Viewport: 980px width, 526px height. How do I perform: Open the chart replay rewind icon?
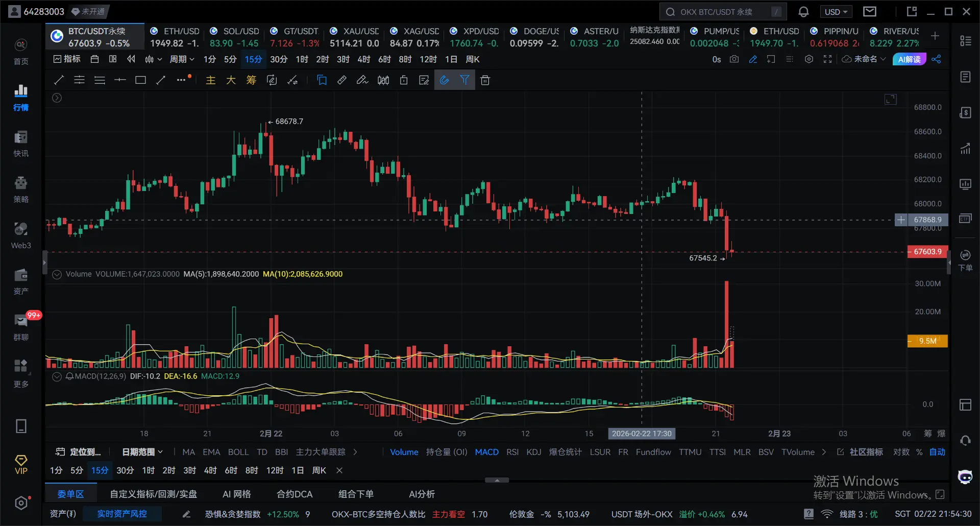(131, 59)
